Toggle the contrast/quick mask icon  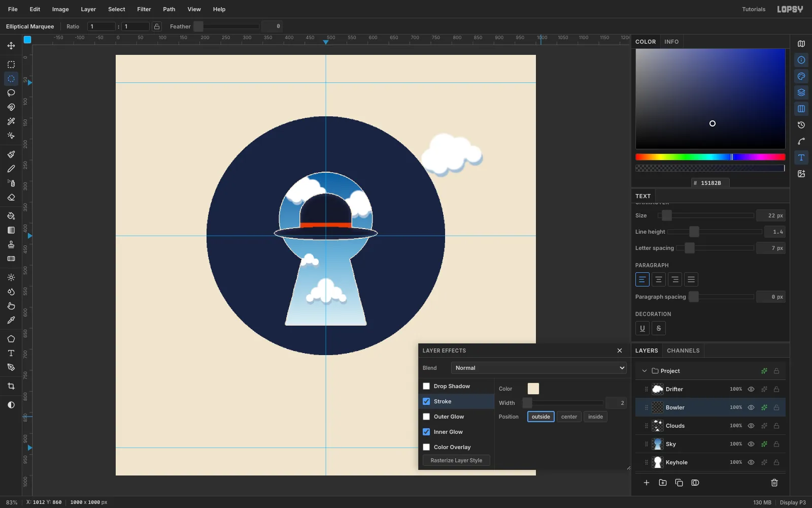click(x=11, y=405)
